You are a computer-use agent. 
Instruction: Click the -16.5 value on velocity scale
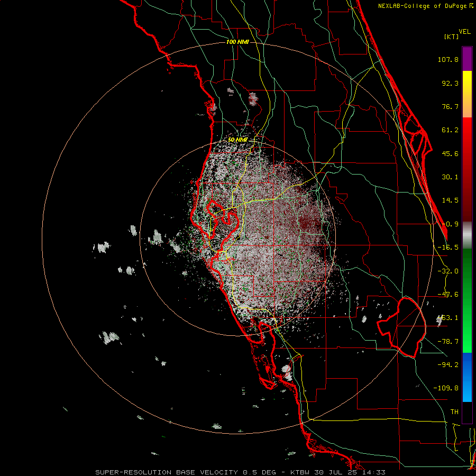point(448,248)
